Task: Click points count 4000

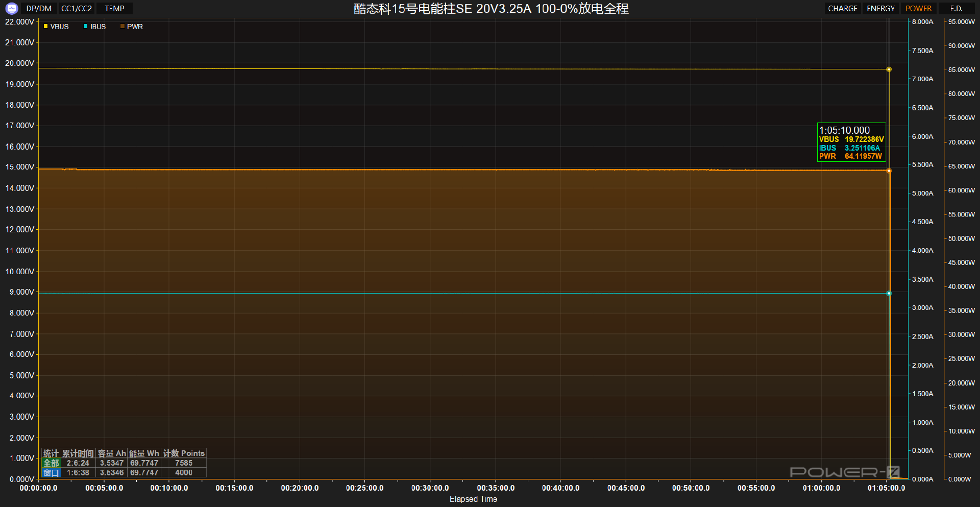Action: (184, 473)
